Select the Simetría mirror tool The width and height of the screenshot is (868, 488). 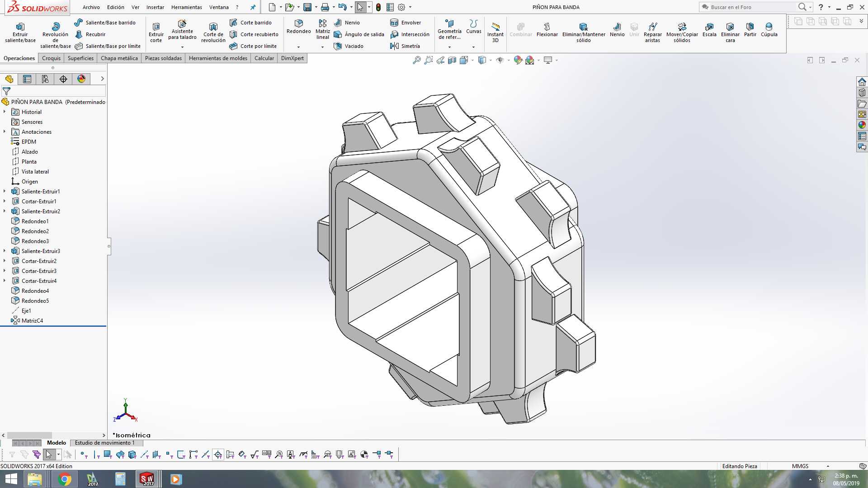pos(405,46)
